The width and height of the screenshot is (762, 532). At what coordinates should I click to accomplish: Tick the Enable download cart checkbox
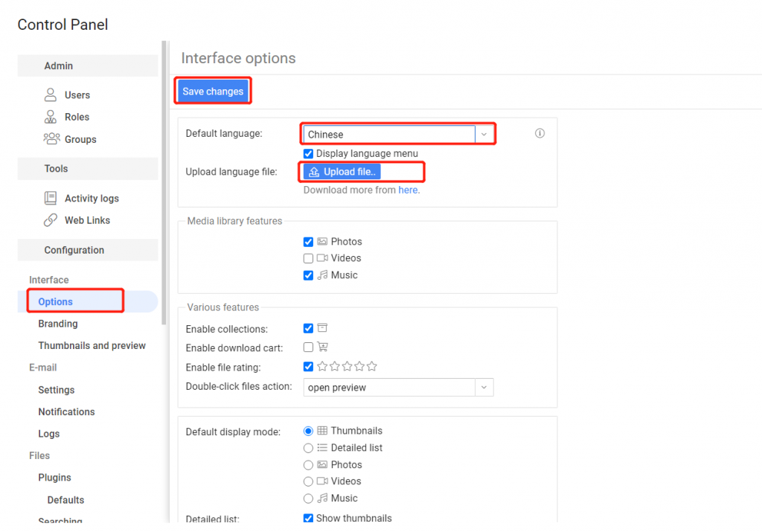pos(308,347)
